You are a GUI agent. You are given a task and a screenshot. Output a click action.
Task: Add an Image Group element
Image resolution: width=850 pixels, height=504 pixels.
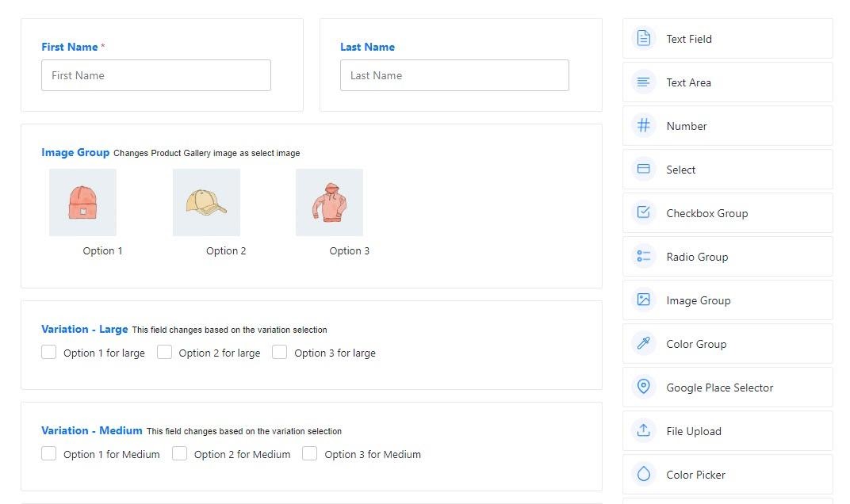point(727,300)
